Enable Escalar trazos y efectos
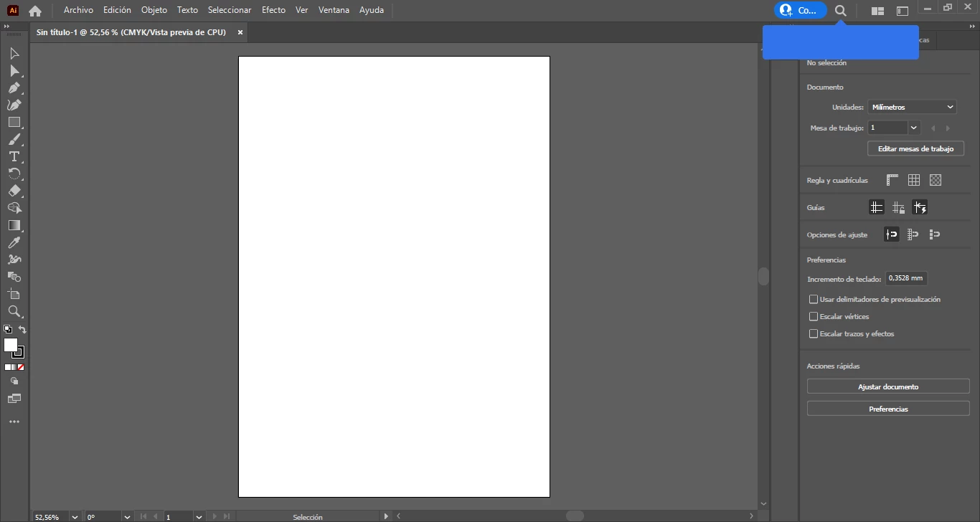Image resolution: width=980 pixels, height=522 pixels. click(x=814, y=334)
